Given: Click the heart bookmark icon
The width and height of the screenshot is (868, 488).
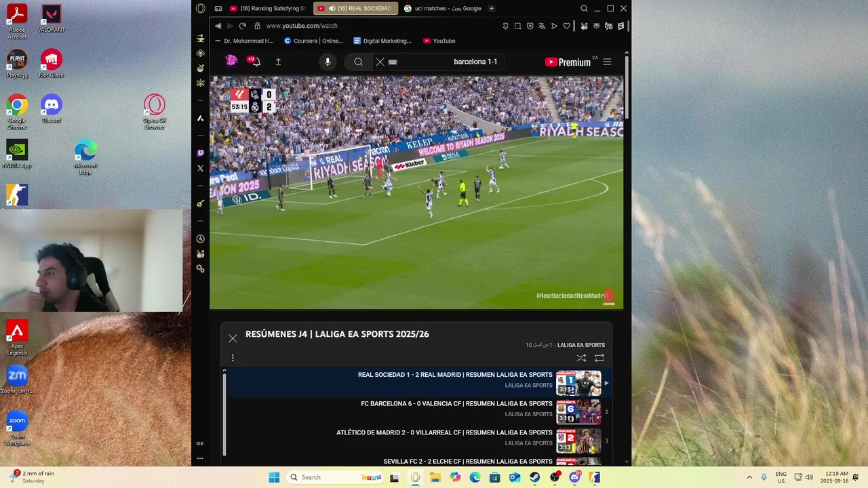Looking at the screenshot, I should (x=566, y=26).
